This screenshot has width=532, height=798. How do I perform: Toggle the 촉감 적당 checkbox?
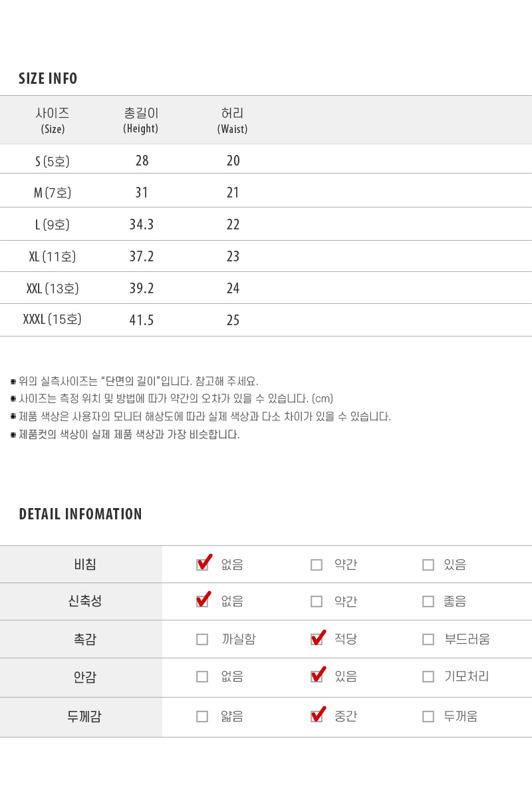[317, 639]
